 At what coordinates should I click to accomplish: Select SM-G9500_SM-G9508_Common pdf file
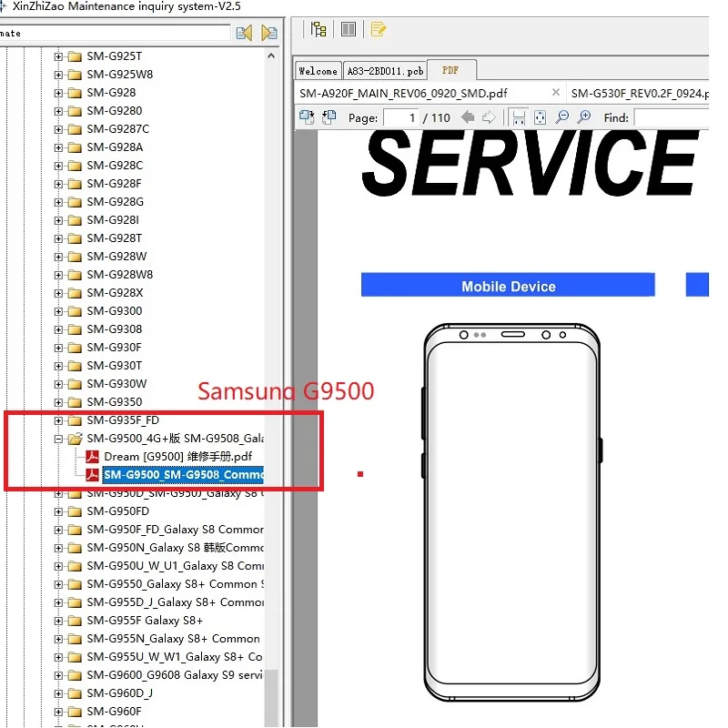pyautogui.click(x=183, y=475)
